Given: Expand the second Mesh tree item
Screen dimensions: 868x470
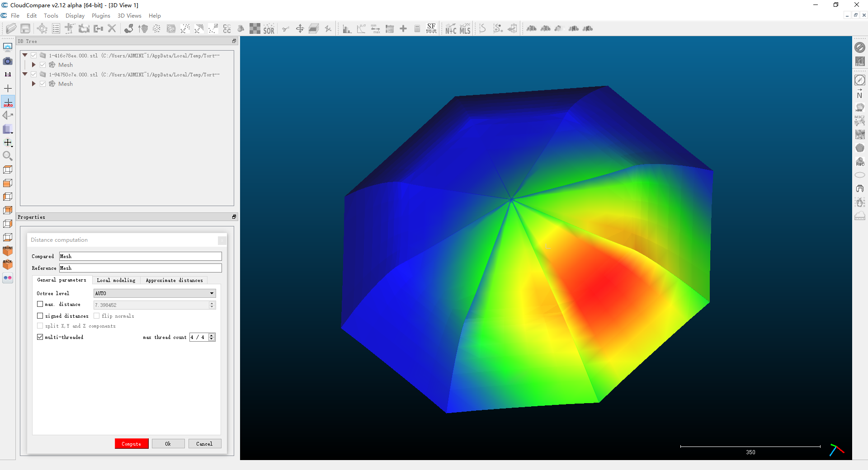Looking at the screenshot, I should [33, 84].
